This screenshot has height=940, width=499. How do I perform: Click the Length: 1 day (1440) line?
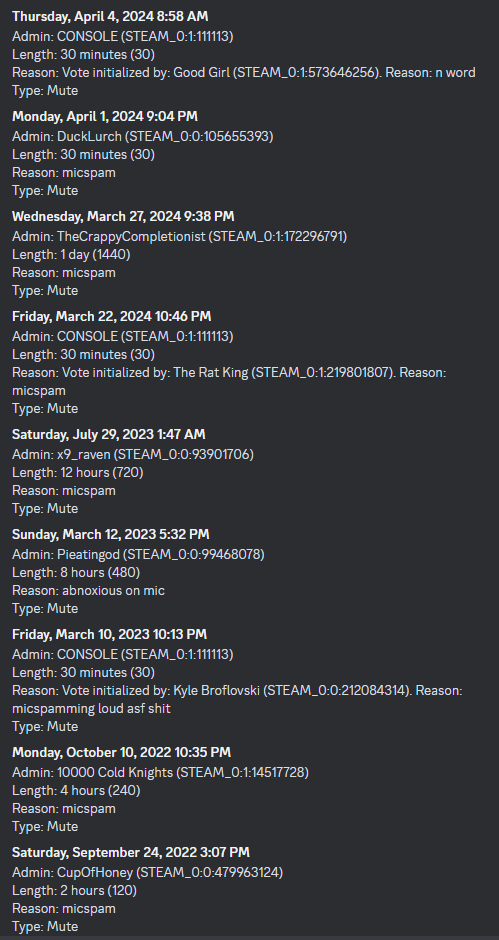pos(71,254)
